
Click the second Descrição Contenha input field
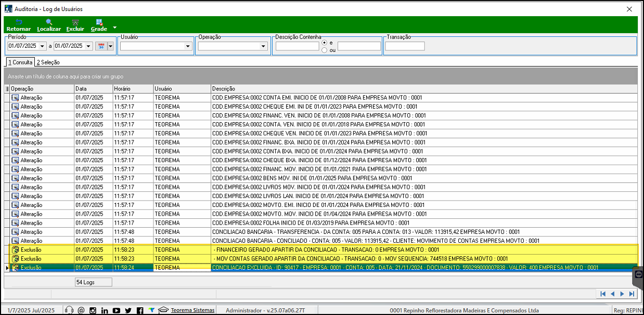(359, 46)
